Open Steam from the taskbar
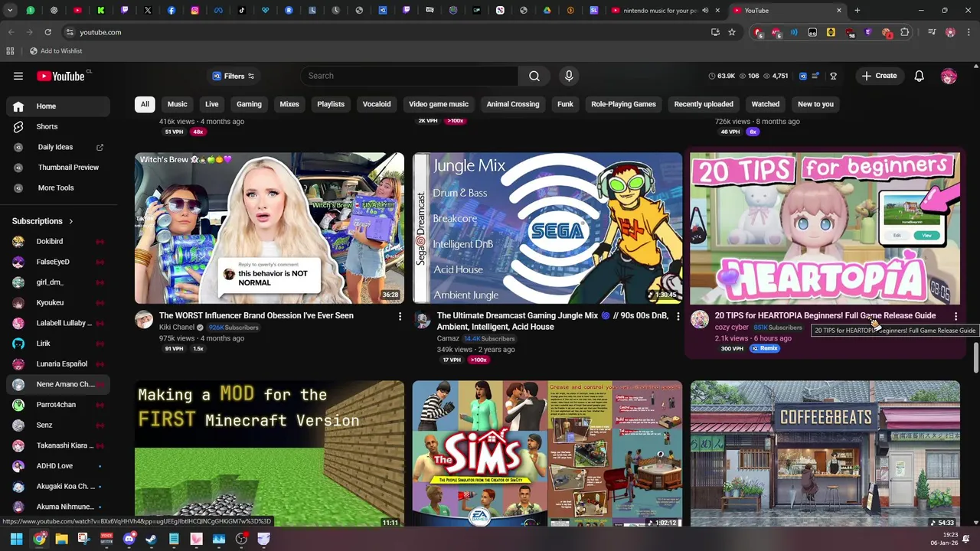Image resolution: width=980 pixels, height=551 pixels. coord(152,539)
